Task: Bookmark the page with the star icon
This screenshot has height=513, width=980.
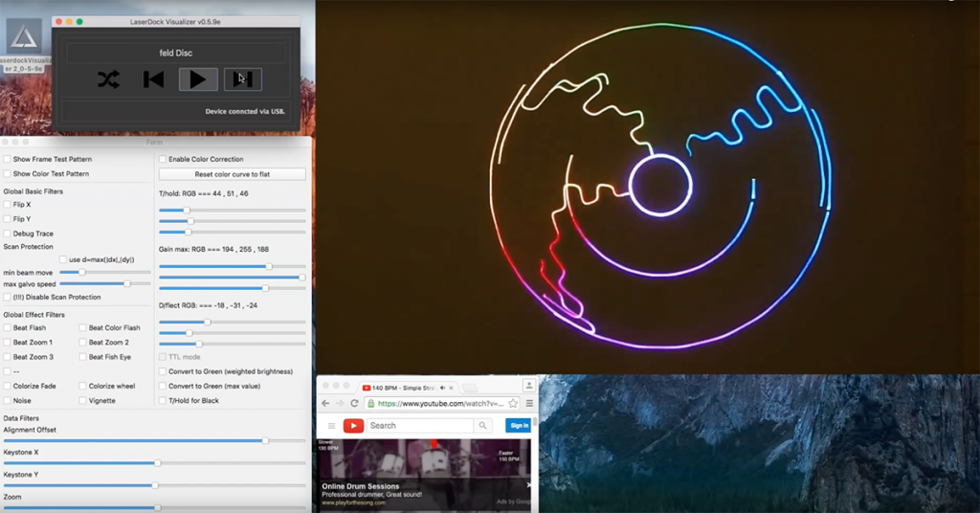Action: 513,404
